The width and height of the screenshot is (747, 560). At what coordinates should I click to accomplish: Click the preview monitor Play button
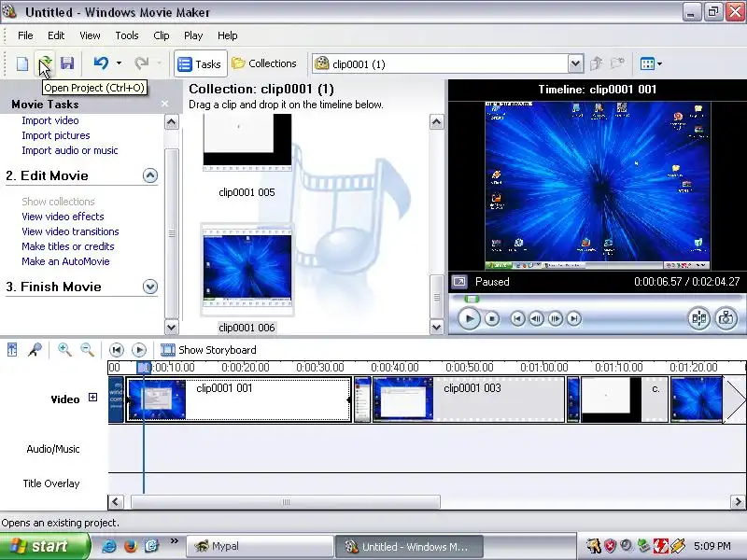point(469,318)
